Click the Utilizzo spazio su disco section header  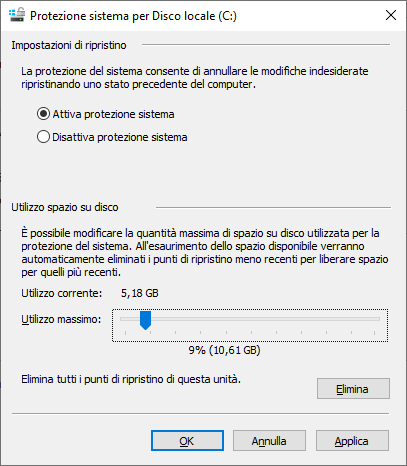(x=65, y=207)
